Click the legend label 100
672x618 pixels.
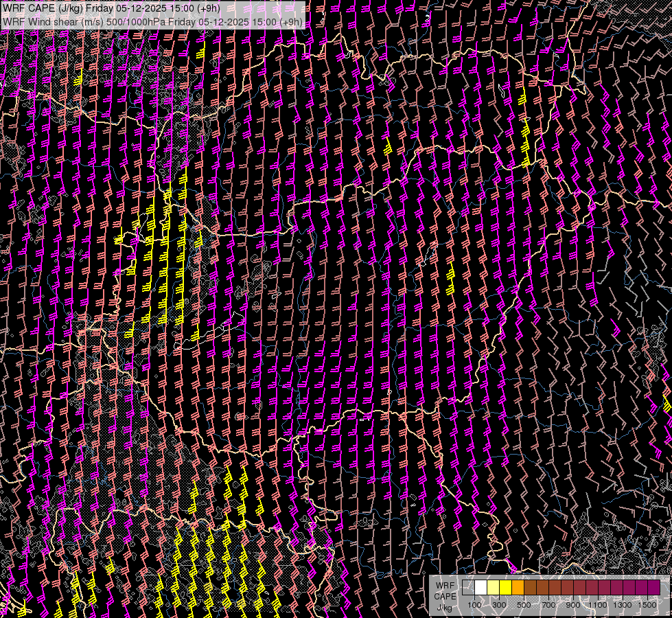coord(474,605)
